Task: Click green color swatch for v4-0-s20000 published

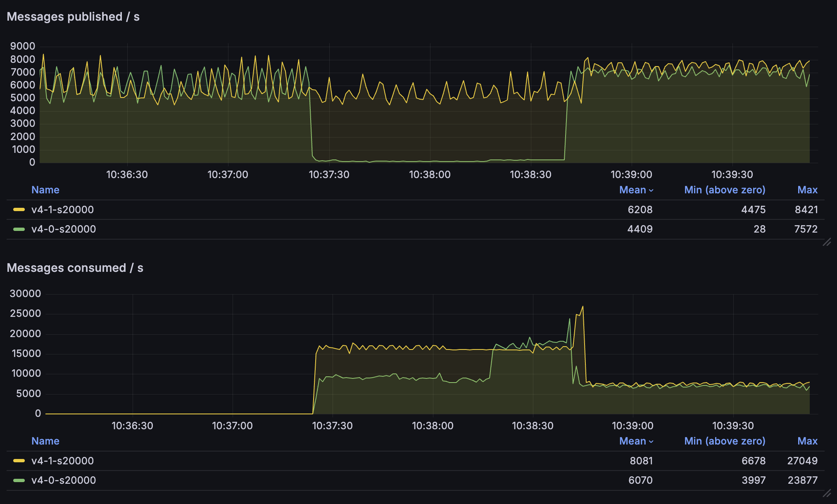Action: [19, 229]
